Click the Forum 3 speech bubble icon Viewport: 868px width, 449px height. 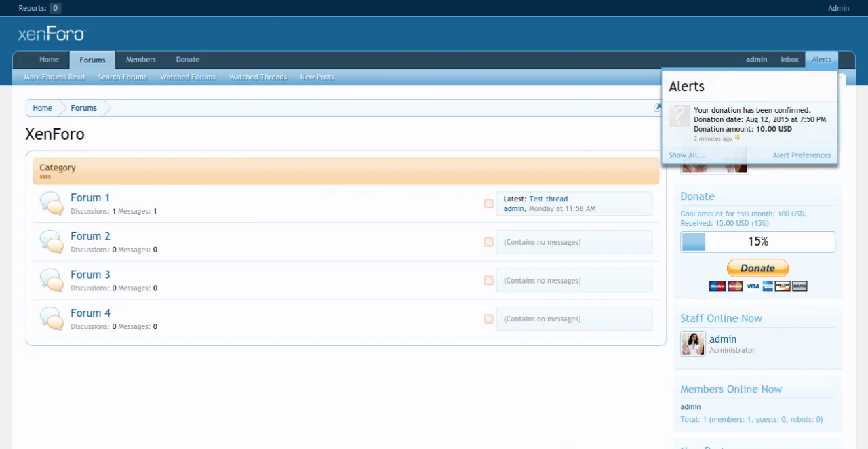[52, 280]
